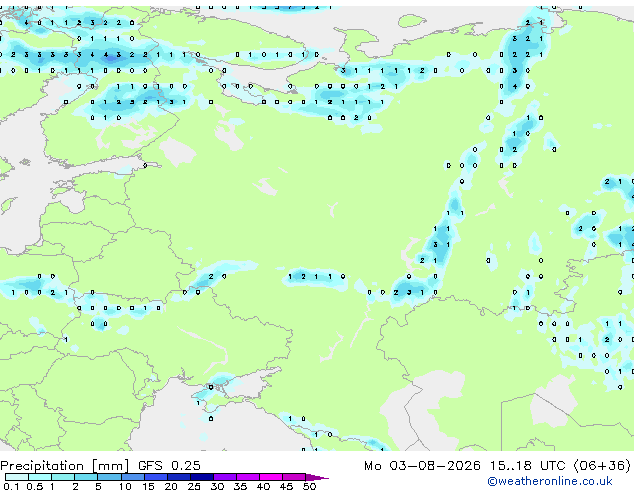Select the 35–40 mm violet legend swatch
This screenshot has height=490, width=634.
[247, 477]
